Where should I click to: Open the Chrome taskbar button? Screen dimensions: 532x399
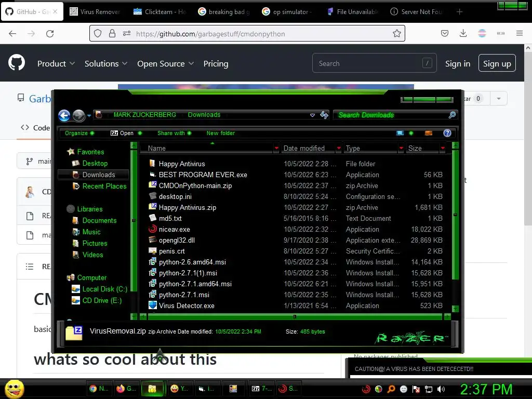(99, 389)
